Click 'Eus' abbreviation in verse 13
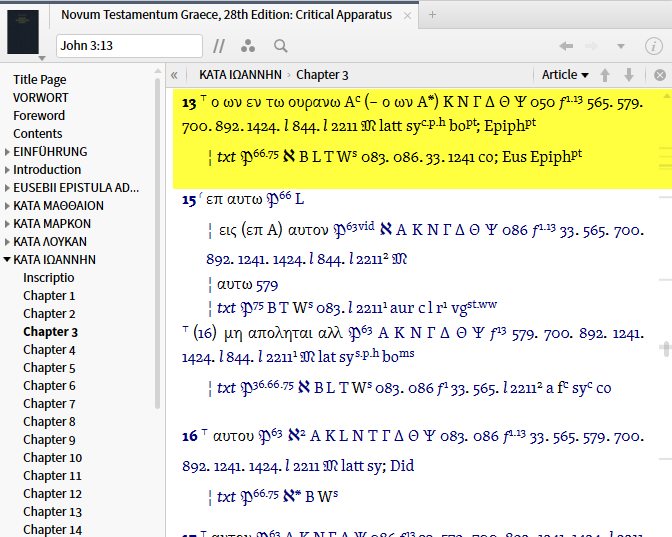 tap(514, 157)
